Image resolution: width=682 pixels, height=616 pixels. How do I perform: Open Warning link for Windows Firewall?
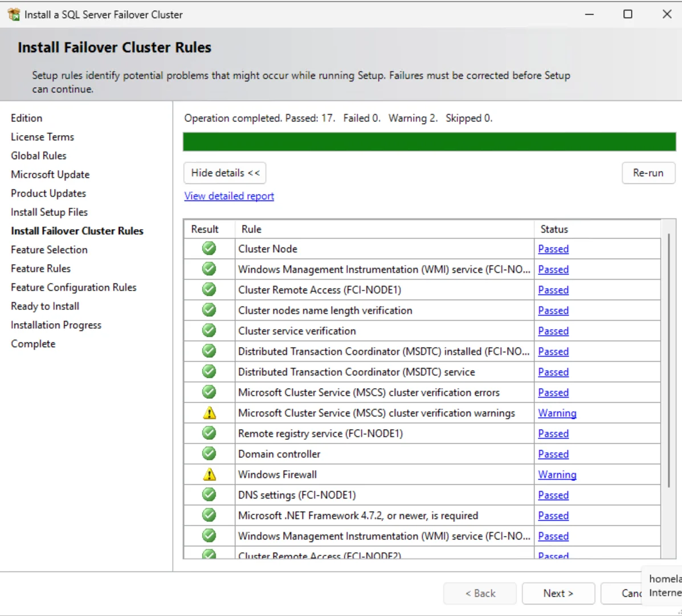[557, 475]
